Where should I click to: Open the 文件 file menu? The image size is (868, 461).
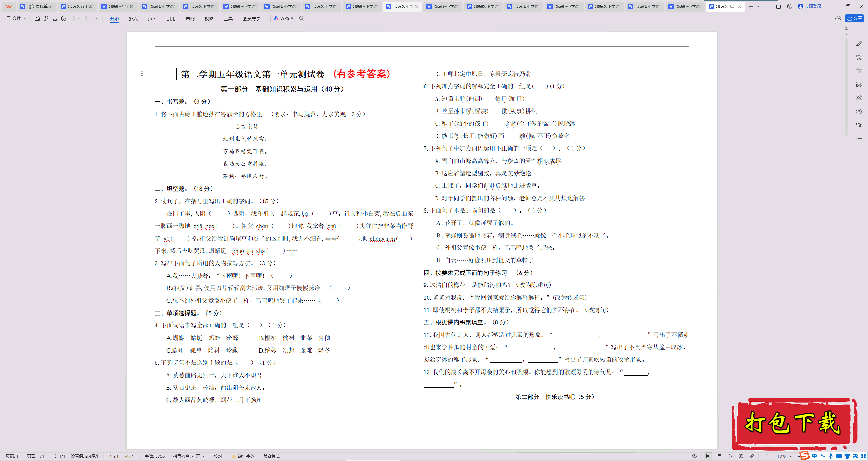(x=16, y=18)
